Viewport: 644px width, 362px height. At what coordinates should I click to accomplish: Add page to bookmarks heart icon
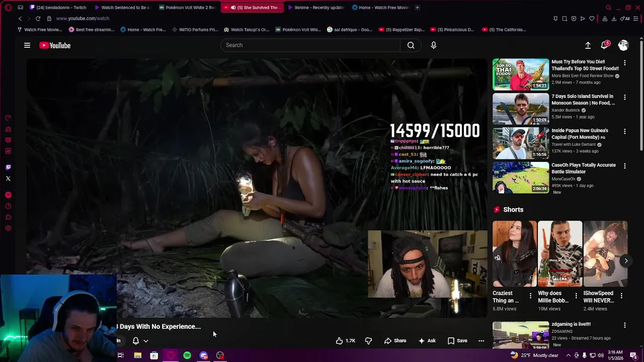point(592,19)
